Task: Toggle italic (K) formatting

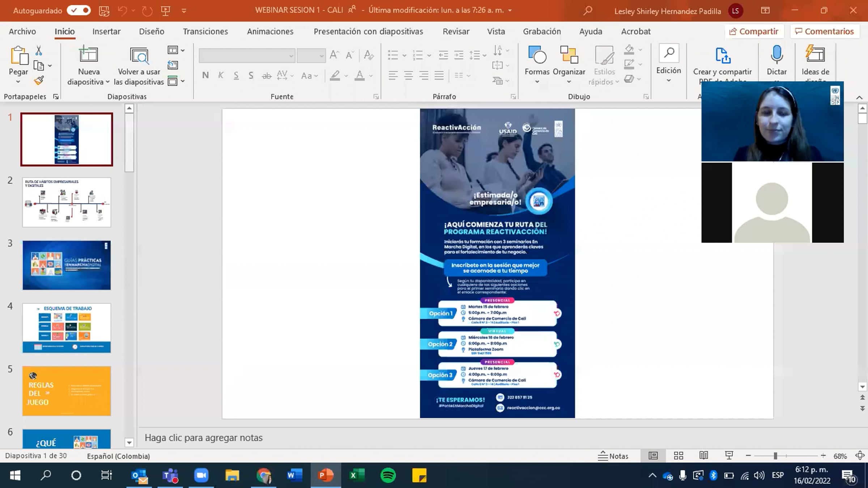Action: tap(221, 75)
